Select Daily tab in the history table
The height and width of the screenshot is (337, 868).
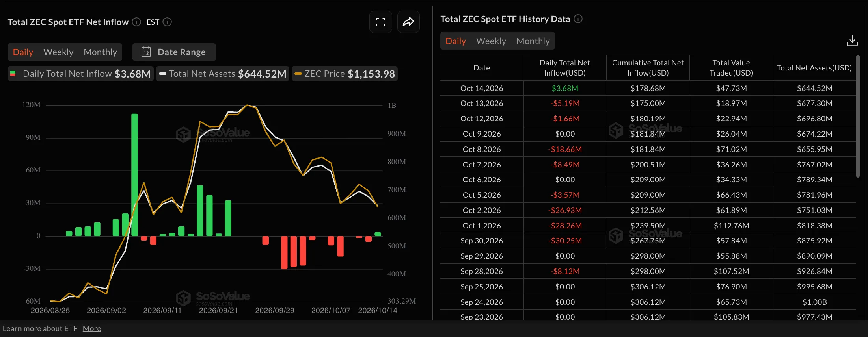pos(456,41)
